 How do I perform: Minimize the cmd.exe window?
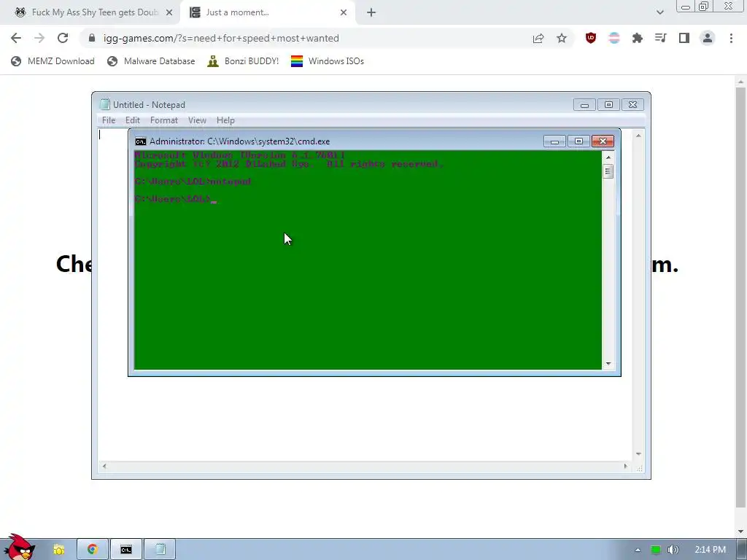(x=554, y=141)
